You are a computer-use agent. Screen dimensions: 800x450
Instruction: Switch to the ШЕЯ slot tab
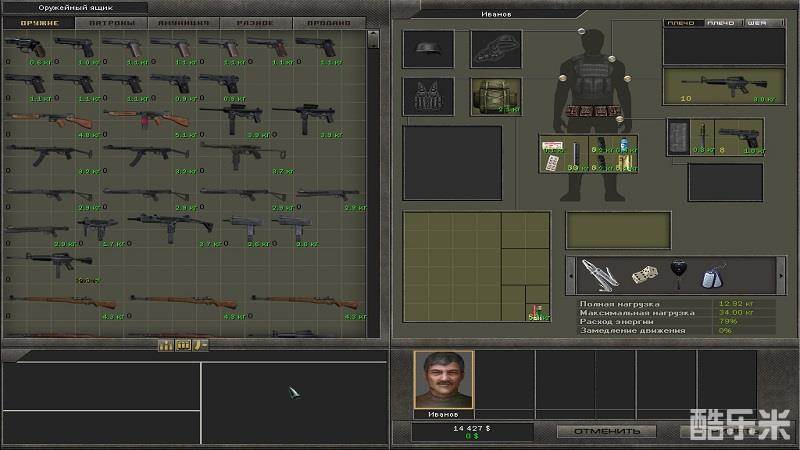764,23
